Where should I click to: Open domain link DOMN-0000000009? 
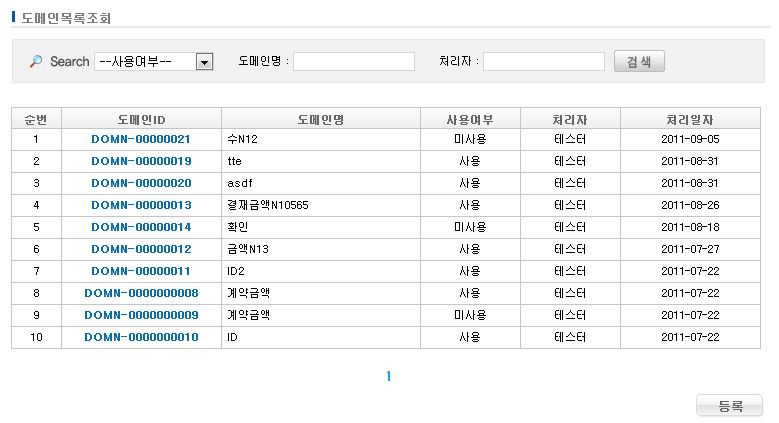(x=141, y=315)
